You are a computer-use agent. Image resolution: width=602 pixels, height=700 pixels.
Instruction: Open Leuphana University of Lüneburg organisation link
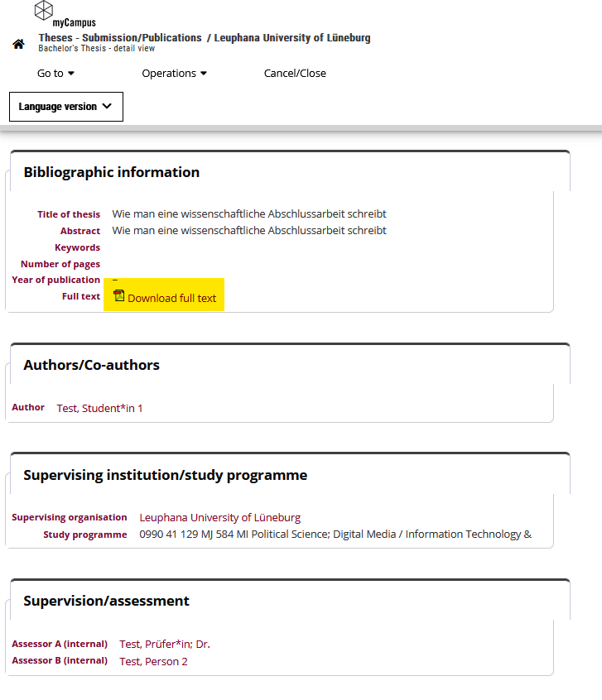coord(220,517)
